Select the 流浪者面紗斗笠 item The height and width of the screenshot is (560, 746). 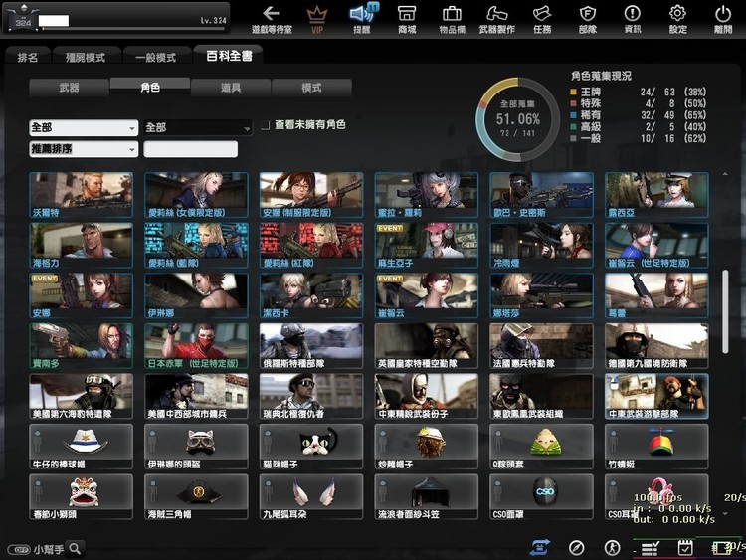[x=427, y=496]
